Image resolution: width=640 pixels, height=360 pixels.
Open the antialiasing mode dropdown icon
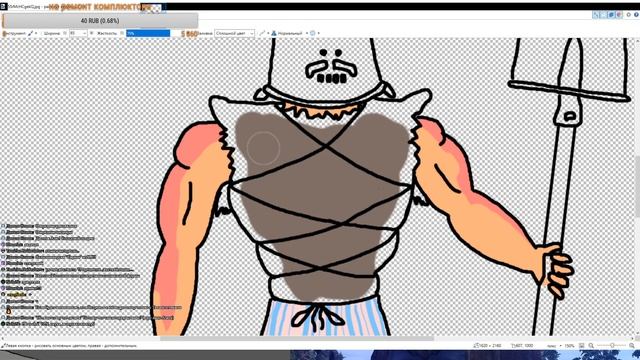[x=264, y=33]
